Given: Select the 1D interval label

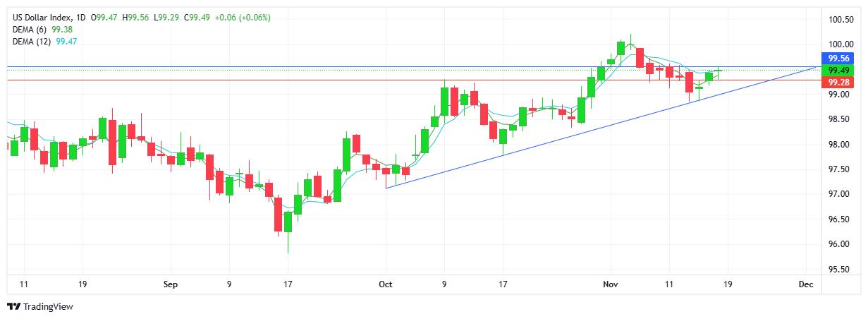Looking at the screenshot, I should pyautogui.click(x=82, y=17).
